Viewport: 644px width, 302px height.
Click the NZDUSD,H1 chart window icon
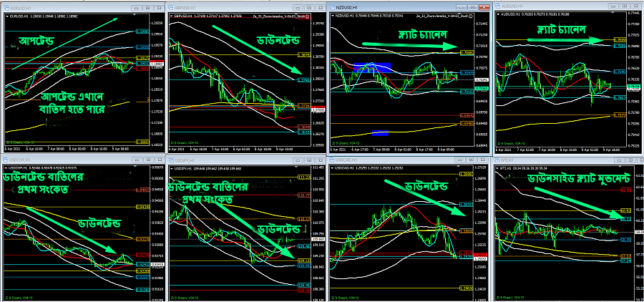tap(332, 7)
